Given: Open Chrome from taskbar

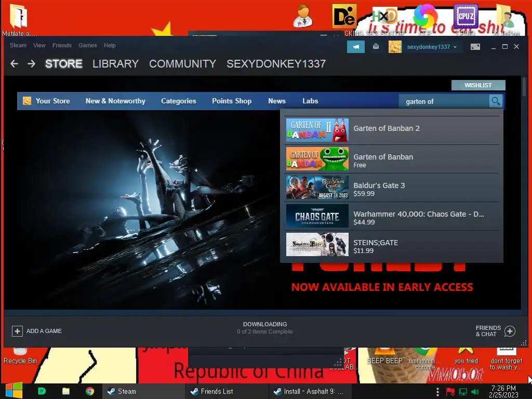Looking at the screenshot, I should (x=90, y=391).
